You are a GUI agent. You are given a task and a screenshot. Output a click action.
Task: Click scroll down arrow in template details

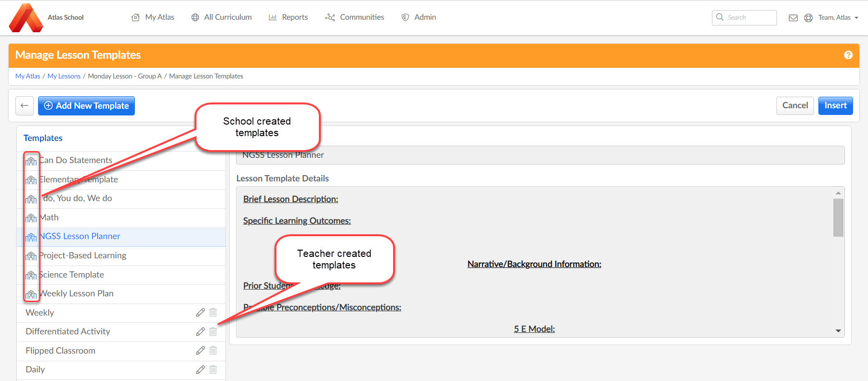point(838,331)
